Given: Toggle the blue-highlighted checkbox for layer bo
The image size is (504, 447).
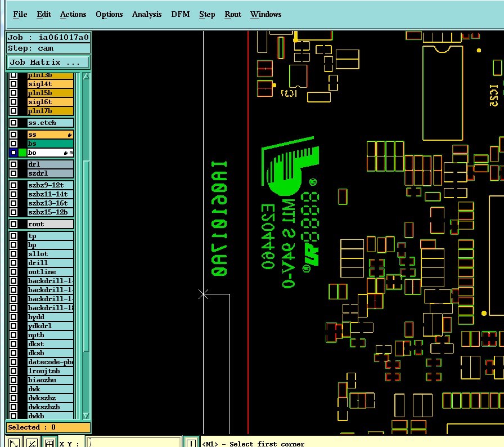Looking at the screenshot, I should (x=13, y=153).
